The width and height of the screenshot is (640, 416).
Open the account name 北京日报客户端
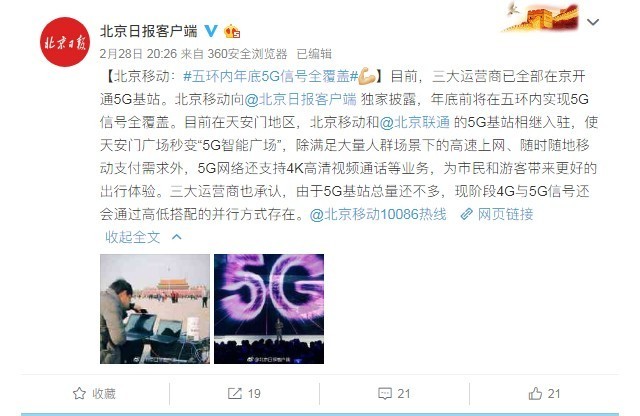coord(149,31)
